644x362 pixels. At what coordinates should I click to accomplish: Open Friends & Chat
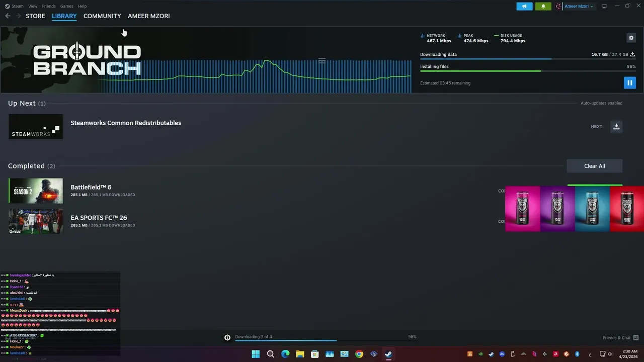pos(621,337)
